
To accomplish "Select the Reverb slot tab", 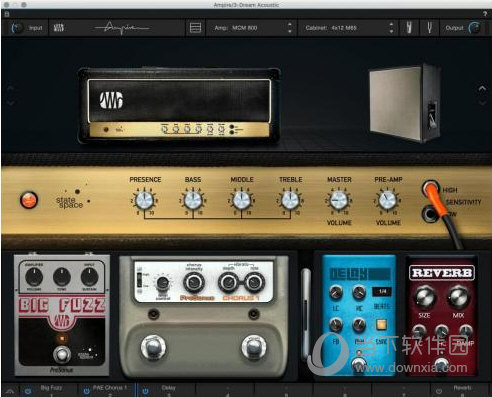I will pos(461,390).
